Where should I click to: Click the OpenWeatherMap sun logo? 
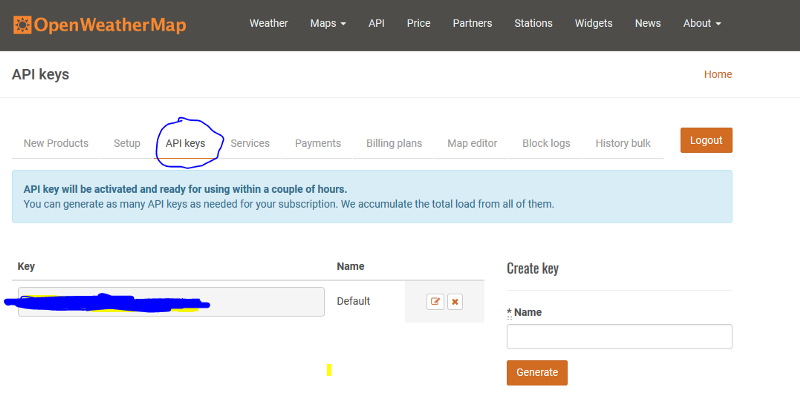pos(22,24)
